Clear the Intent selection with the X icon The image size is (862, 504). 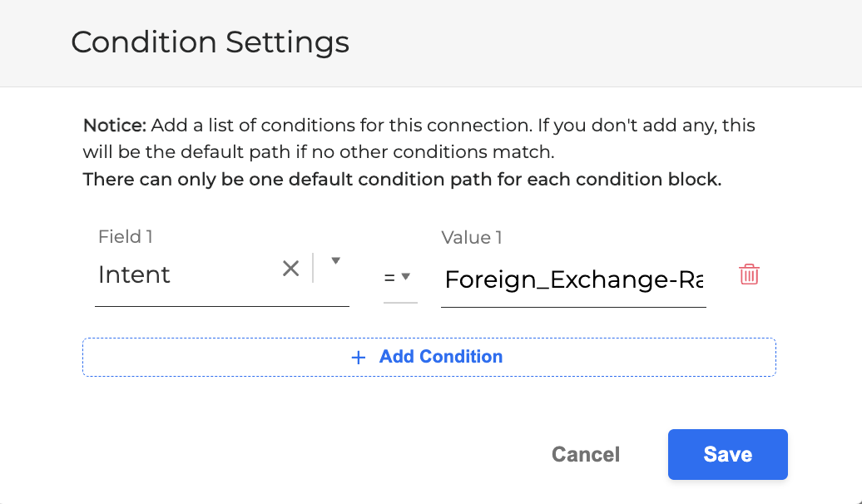290,268
